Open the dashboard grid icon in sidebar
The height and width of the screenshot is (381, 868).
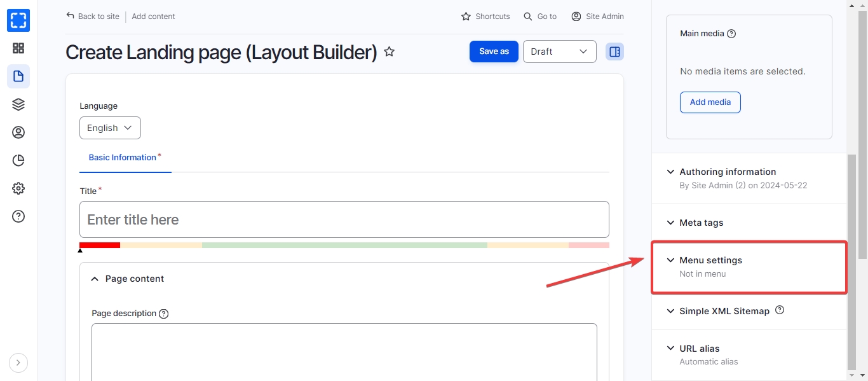pyautogui.click(x=18, y=48)
